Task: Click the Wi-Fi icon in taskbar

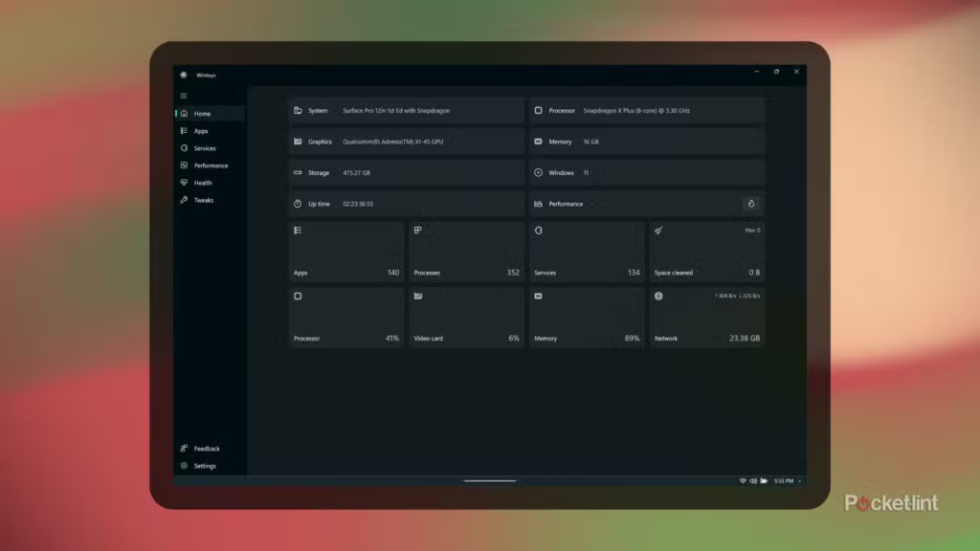Action: click(x=743, y=481)
